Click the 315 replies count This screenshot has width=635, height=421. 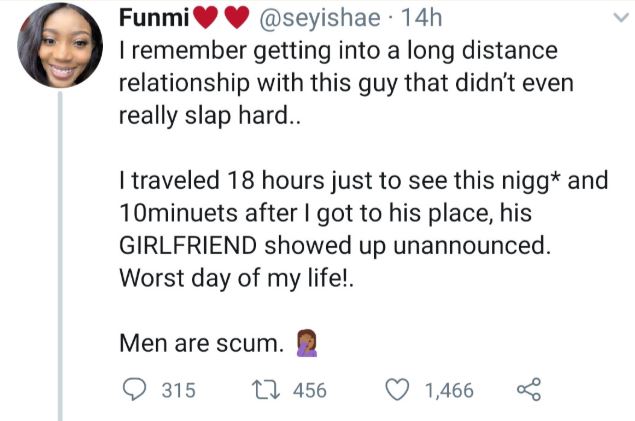coord(179,390)
